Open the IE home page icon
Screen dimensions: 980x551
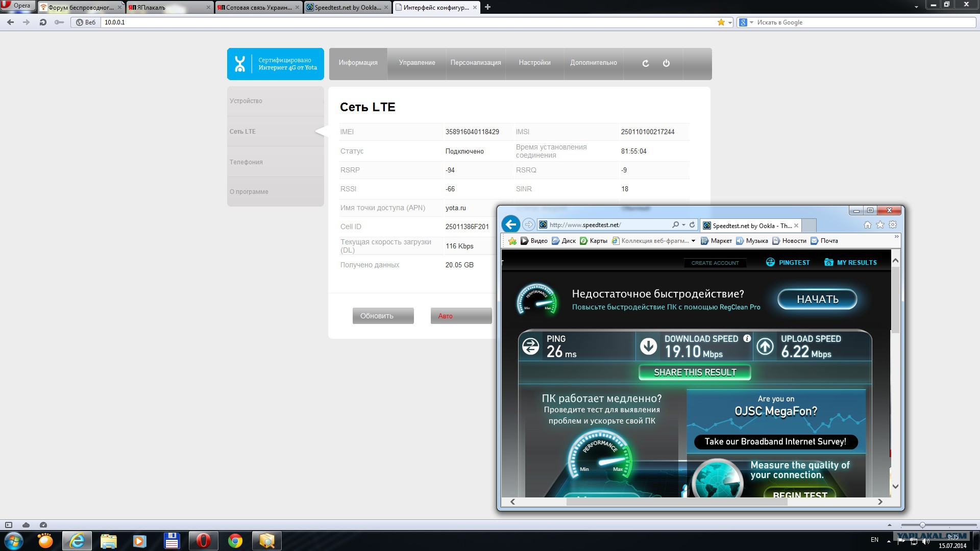867,225
